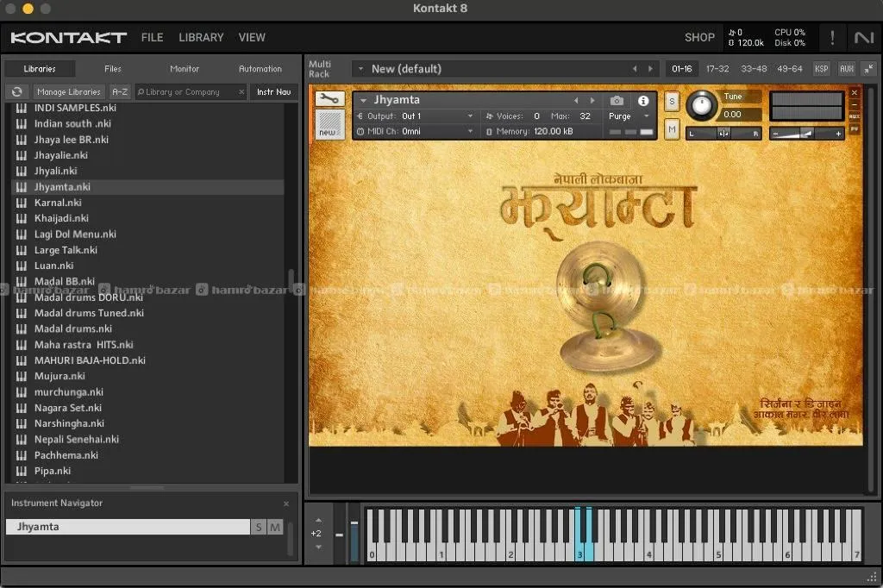Shift keyboard octave up arrow
The image size is (883, 588).
[x=318, y=520]
